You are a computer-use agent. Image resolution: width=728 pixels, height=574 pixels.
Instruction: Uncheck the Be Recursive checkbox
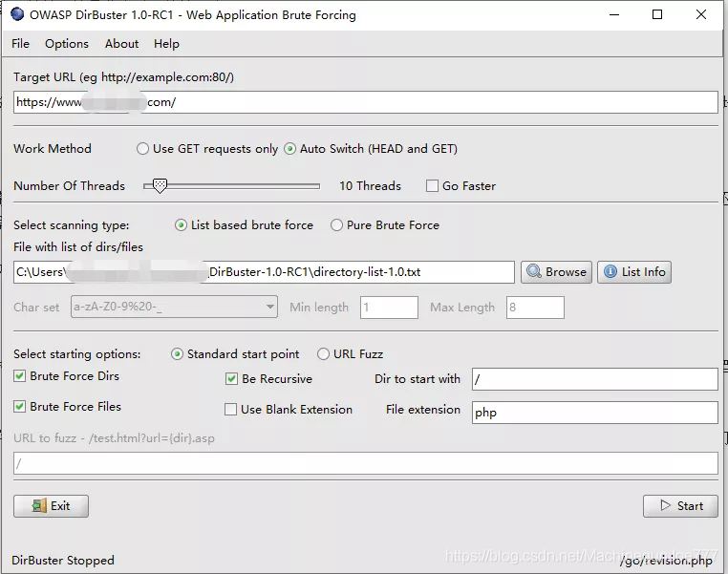click(x=231, y=379)
